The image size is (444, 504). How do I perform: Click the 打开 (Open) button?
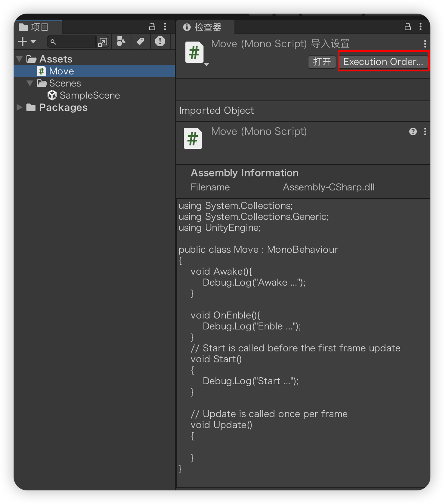pyautogui.click(x=322, y=62)
